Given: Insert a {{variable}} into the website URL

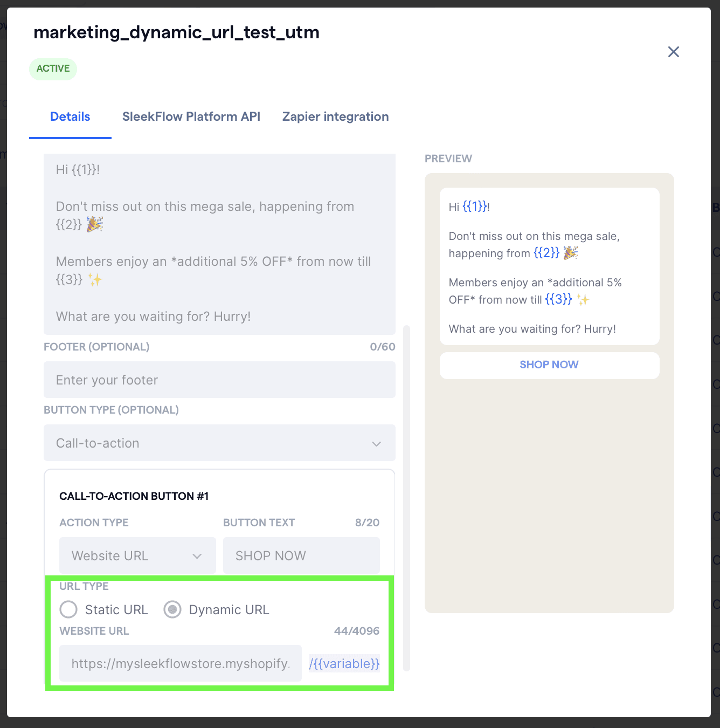Looking at the screenshot, I should [344, 663].
